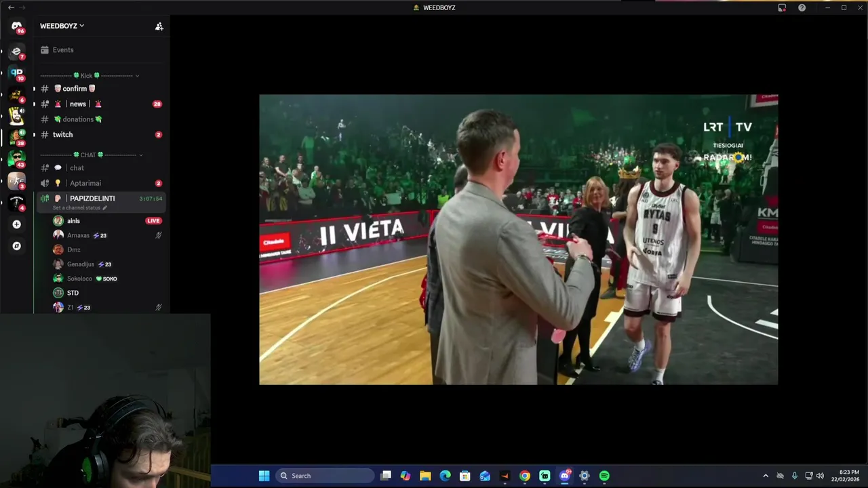Open the chat text channel
This screenshot has width=868, height=488.
(100, 168)
